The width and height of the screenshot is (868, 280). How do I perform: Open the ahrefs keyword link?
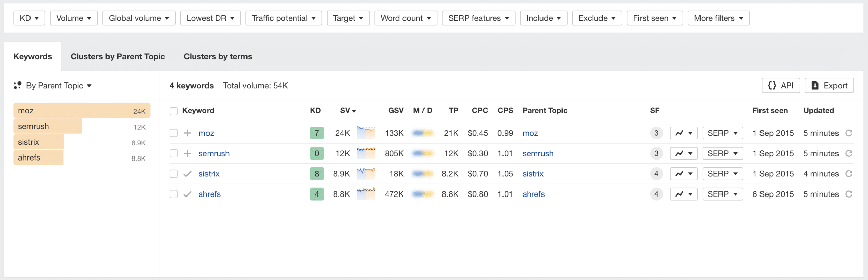210,194
